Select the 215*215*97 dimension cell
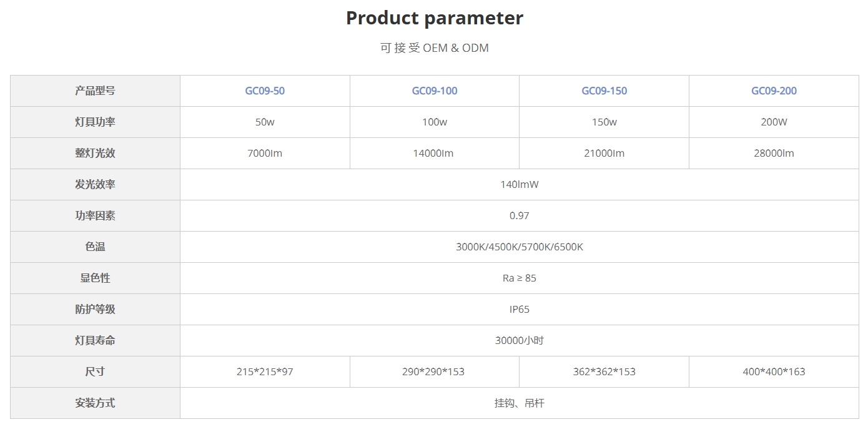The height and width of the screenshot is (427, 868). (265, 371)
